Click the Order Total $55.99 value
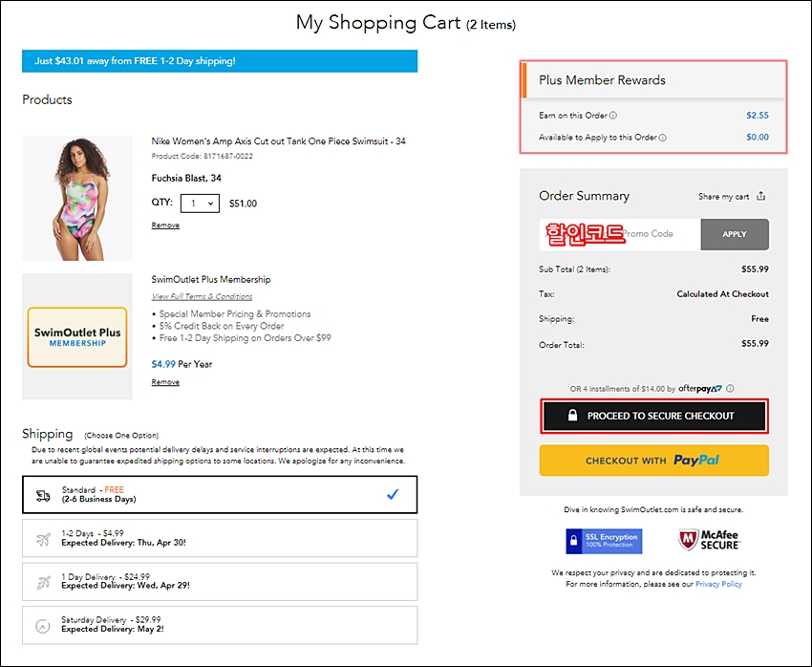The image size is (812, 667). (x=755, y=344)
